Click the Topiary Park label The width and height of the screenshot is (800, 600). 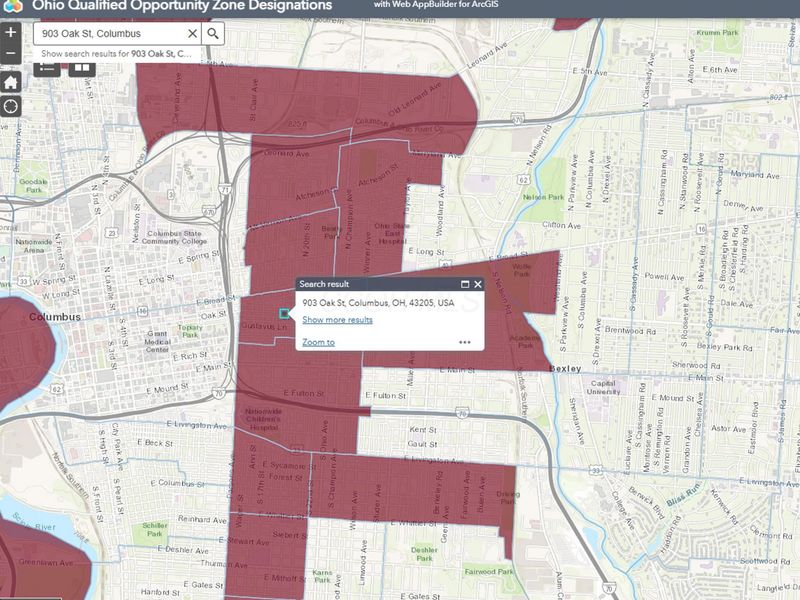[190, 331]
